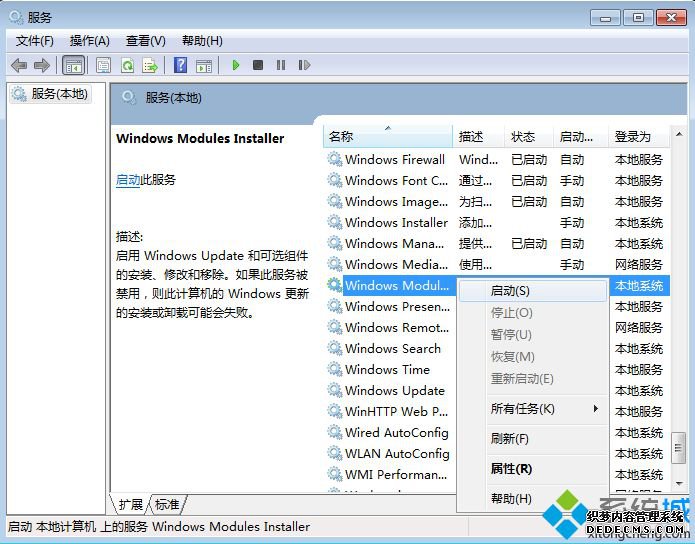This screenshot has height=544, width=695.
Task: Choose 帮助(H) in the context menu
Action: (533, 499)
